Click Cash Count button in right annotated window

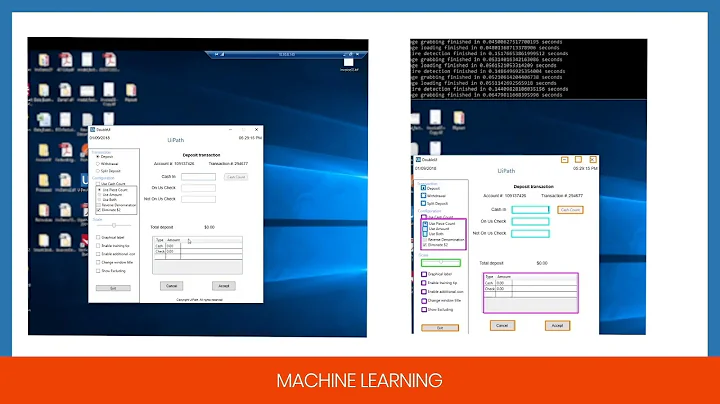570,210
